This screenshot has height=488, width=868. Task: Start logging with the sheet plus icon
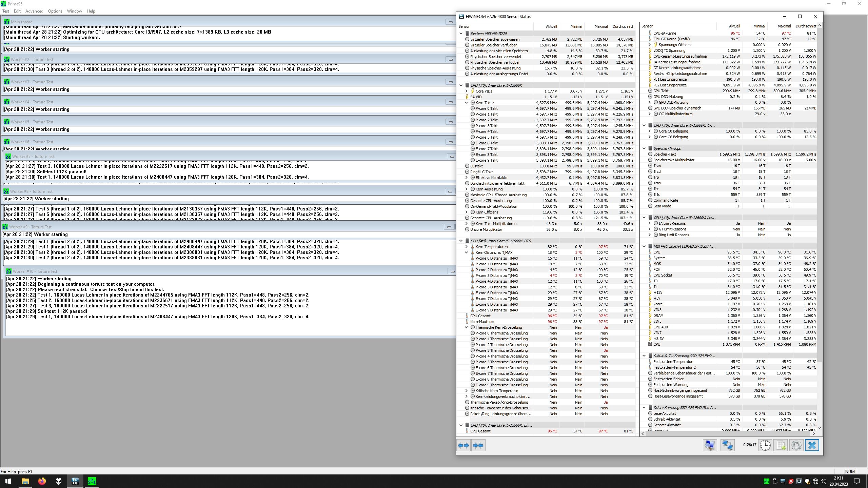coord(781,445)
